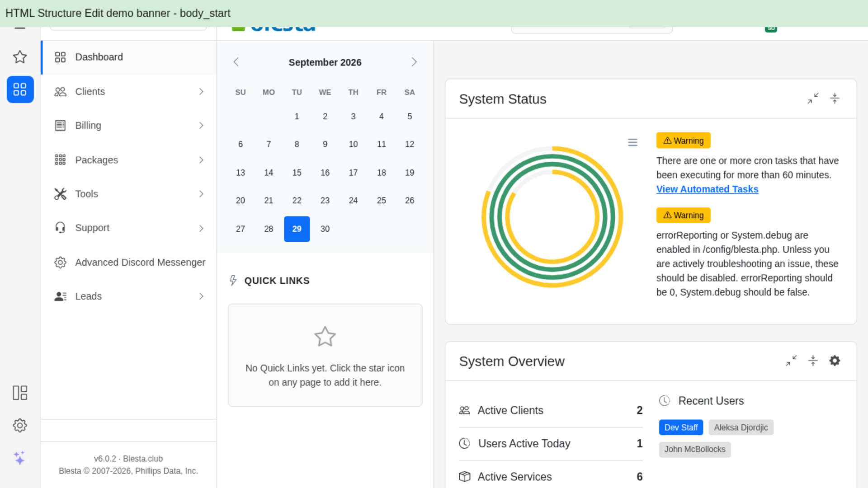Click the September 2026 month title
868x488 pixels.
(325, 62)
